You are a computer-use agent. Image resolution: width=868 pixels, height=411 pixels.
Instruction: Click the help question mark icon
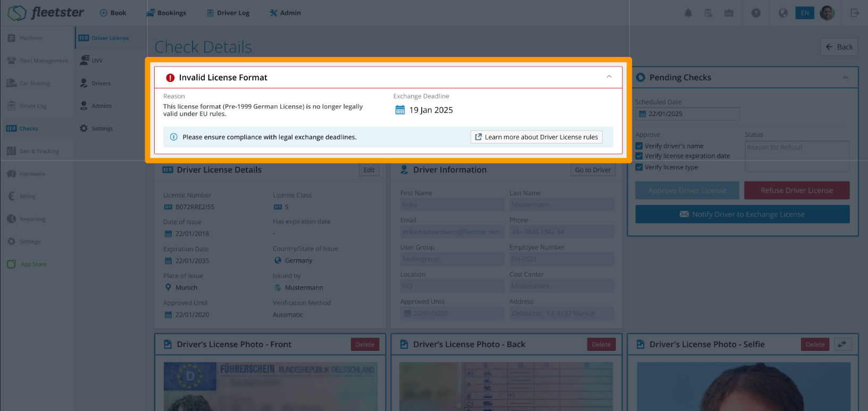[x=756, y=13]
